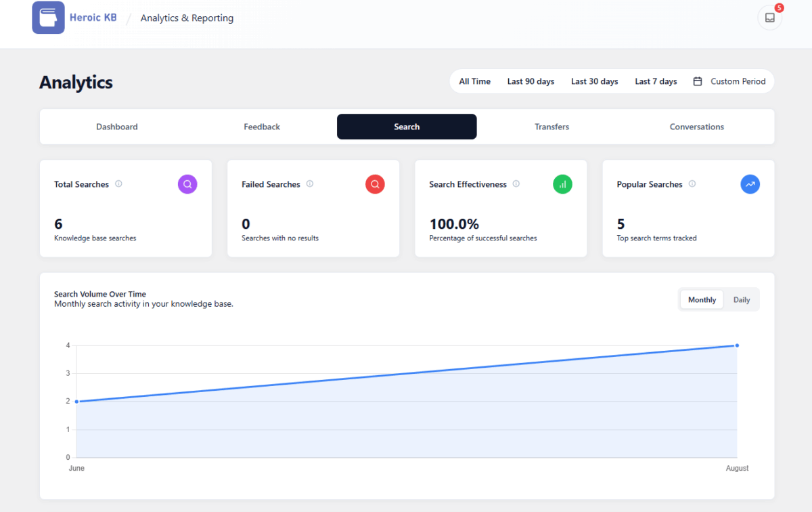Click the Total Searches card title
This screenshot has height=512, width=812.
coord(81,184)
